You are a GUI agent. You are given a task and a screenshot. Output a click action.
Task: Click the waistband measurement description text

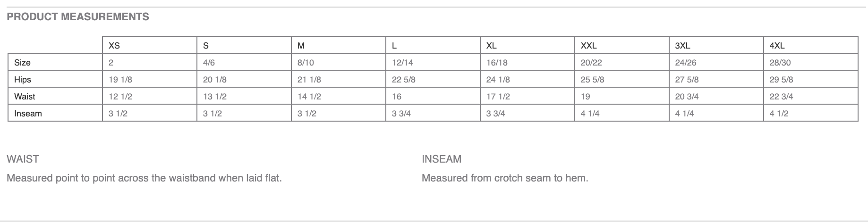point(144,178)
